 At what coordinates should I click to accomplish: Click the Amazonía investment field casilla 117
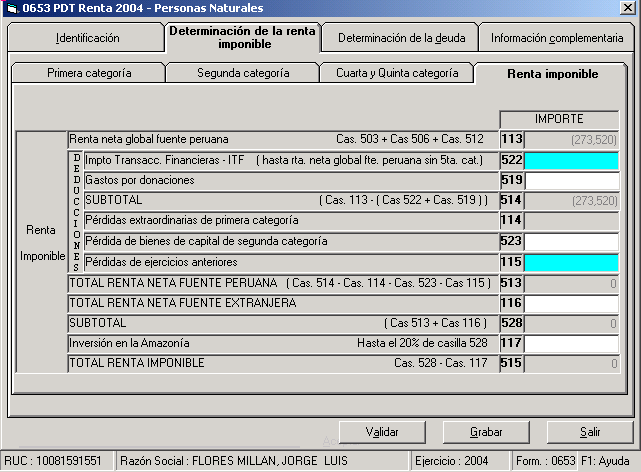pos(571,343)
